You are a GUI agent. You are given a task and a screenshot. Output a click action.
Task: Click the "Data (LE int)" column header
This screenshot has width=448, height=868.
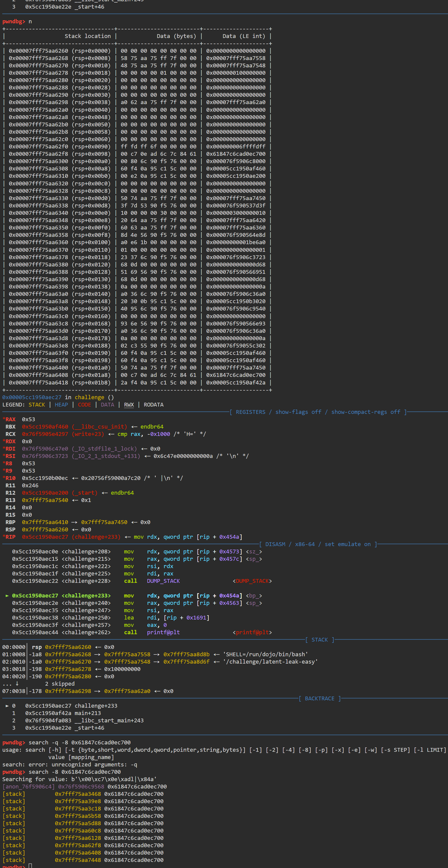[244, 36]
